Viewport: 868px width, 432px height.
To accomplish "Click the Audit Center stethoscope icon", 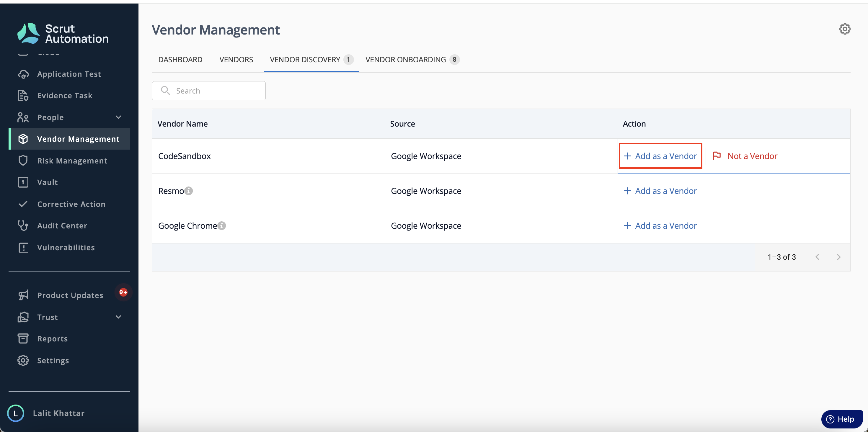I will (23, 226).
